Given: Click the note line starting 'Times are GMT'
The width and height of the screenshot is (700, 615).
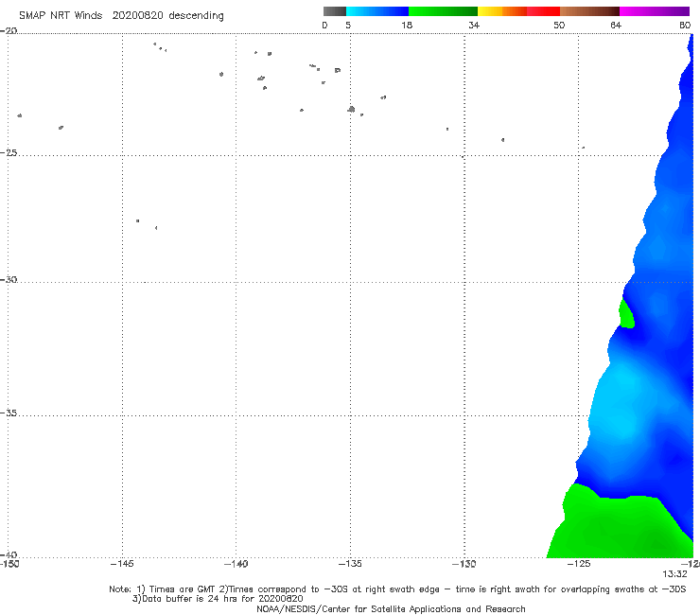Looking at the screenshot, I should 397,589.
